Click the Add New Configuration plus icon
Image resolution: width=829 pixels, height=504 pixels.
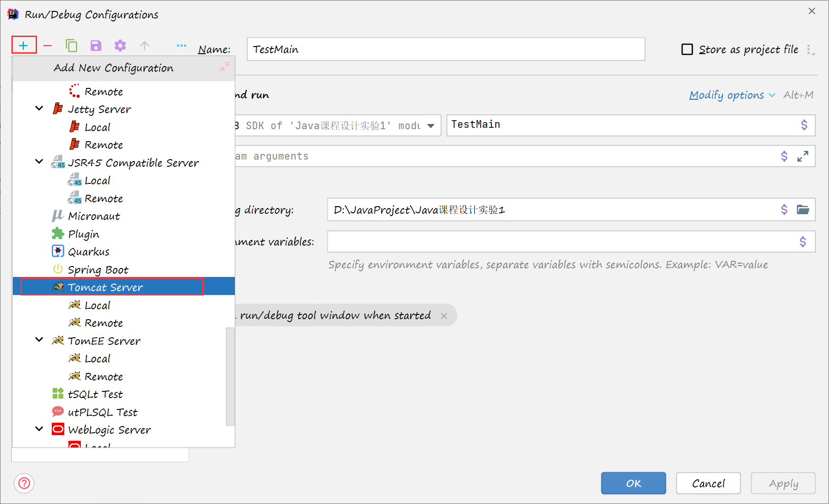coord(23,46)
